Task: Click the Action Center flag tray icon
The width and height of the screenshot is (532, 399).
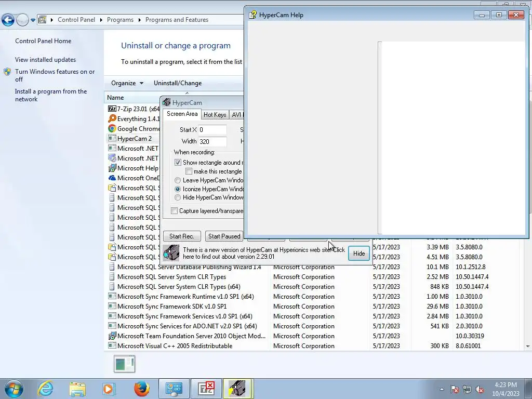Action: point(455,389)
